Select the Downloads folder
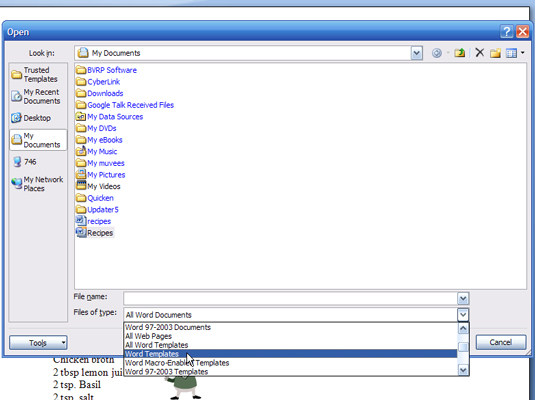Image resolution: width=535 pixels, height=400 pixels. pyautogui.click(x=100, y=94)
